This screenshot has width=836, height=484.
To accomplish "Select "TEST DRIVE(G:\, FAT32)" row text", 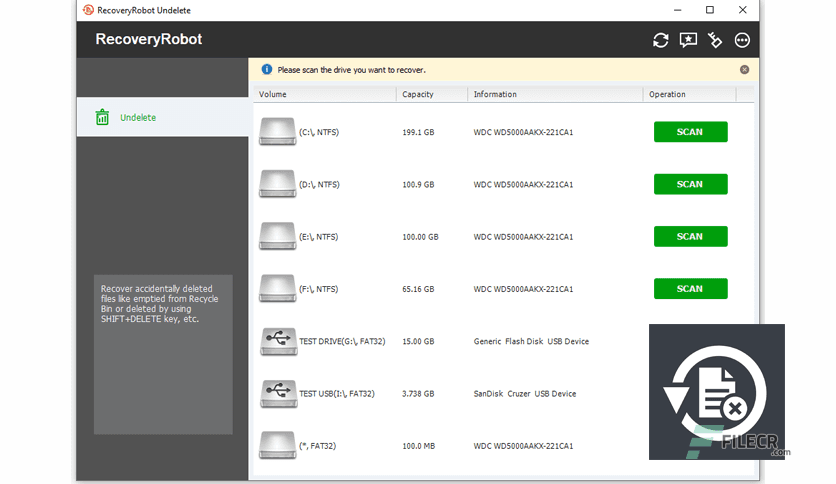I will [342, 341].
